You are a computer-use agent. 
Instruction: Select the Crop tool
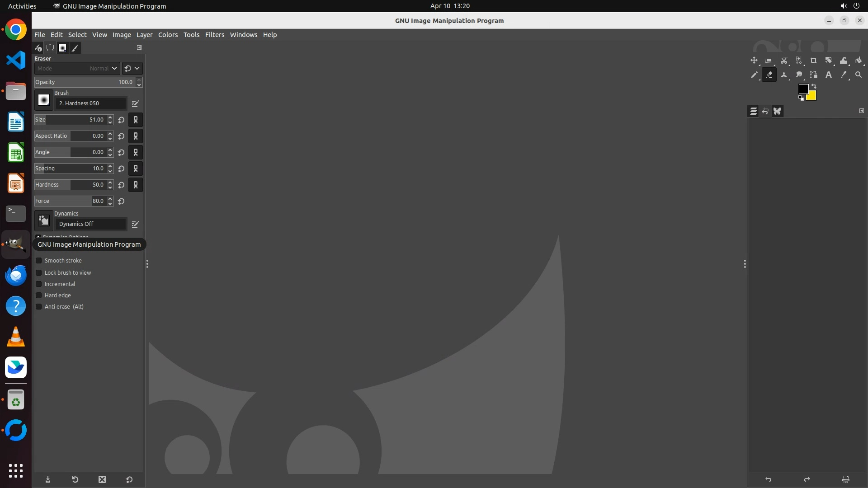coord(814,61)
